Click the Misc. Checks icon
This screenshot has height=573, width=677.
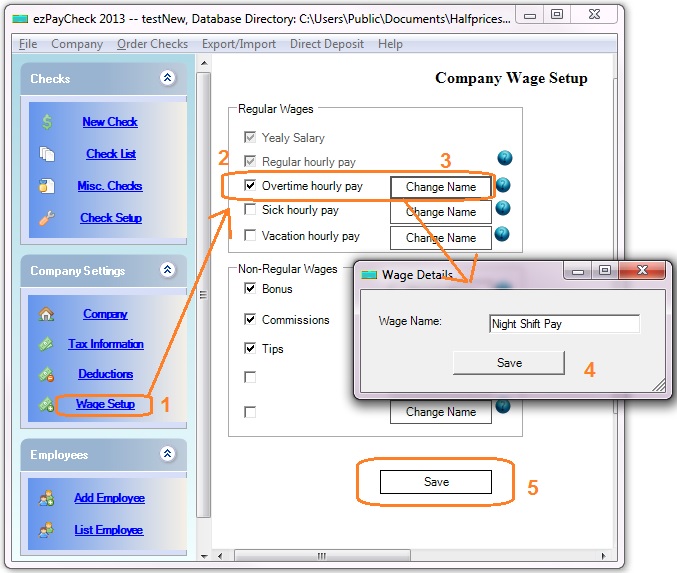click(47, 186)
